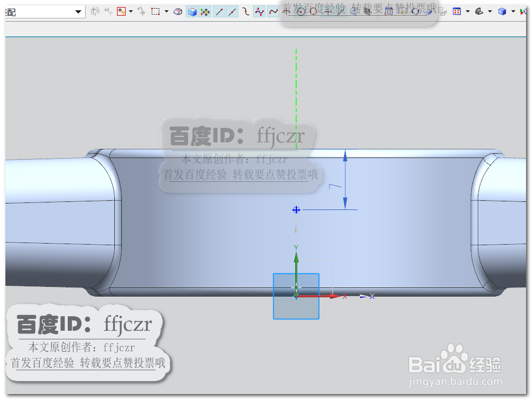Click the greyed reset filters funnel icon
This screenshot has height=400, width=532.
pos(108,11)
